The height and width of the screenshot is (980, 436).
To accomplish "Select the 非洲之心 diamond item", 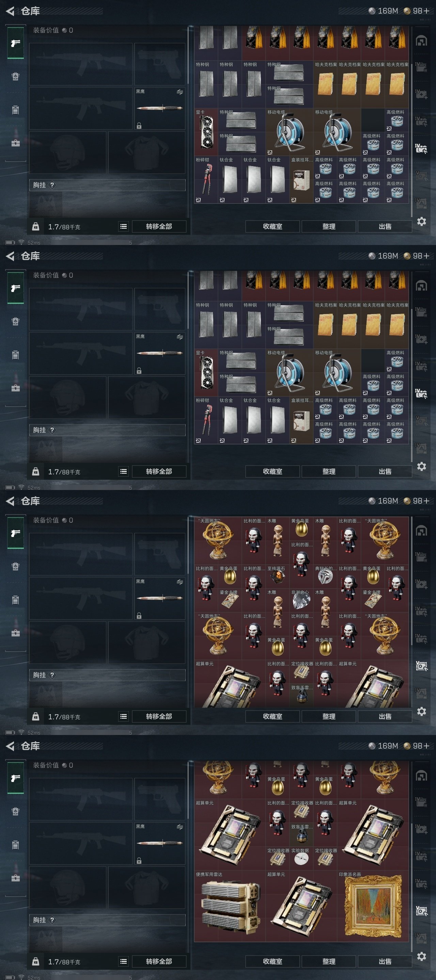I will point(301,600).
